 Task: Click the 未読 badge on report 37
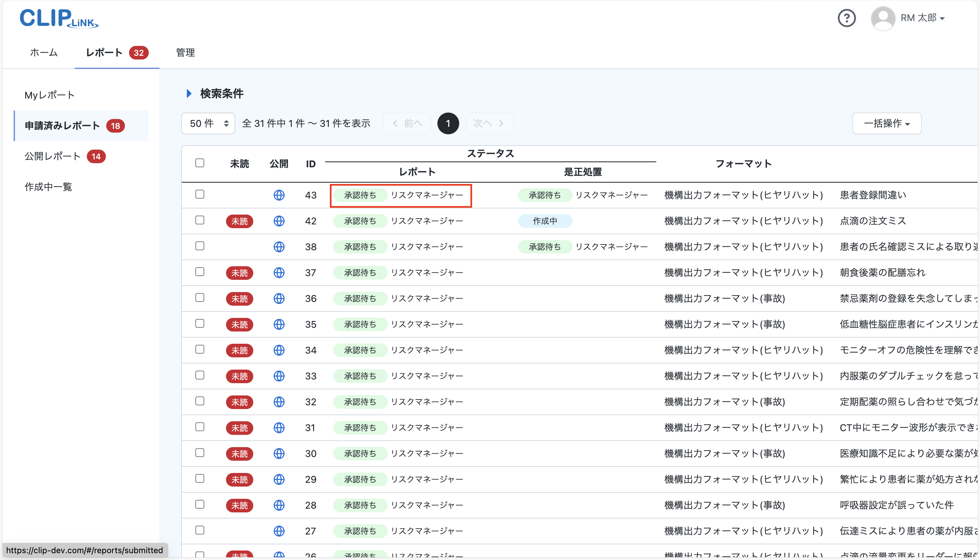(239, 273)
